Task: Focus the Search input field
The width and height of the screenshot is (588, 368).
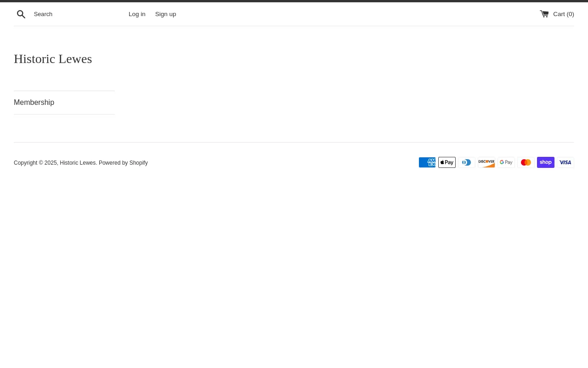Action: point(78,14)
